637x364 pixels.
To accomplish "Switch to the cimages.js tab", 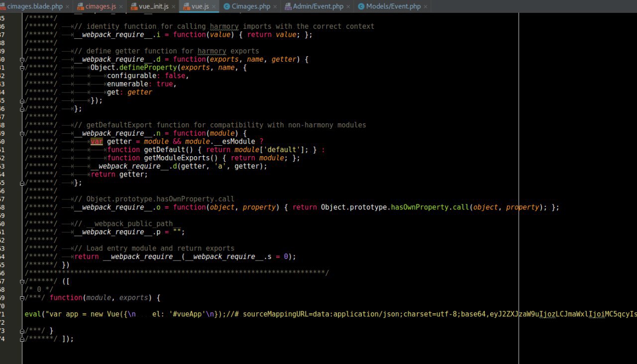I will tap(100, 6).
